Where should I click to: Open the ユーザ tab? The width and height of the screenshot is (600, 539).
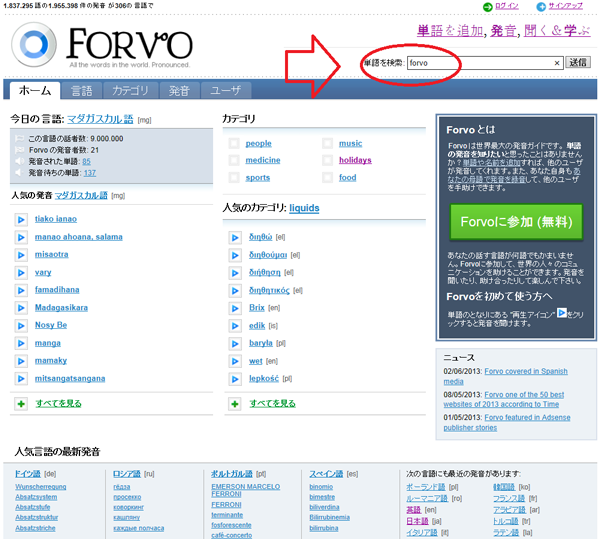coord(226,91)
